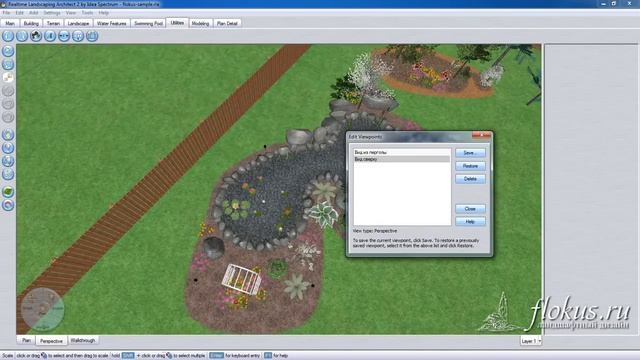Image resolution: width=640 pixels, height=360 pixels.
Task: Open the Tools menu
Action: click(x=87, y=13)
